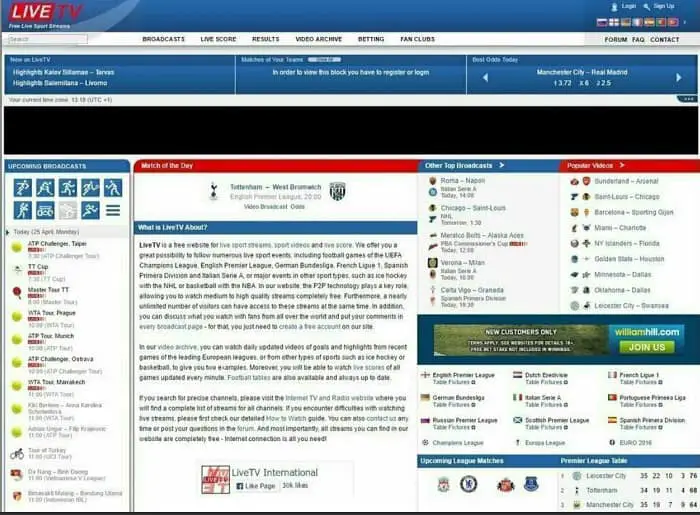Click the Login link
The image size is (700, 515).
(x=629, y=6)
